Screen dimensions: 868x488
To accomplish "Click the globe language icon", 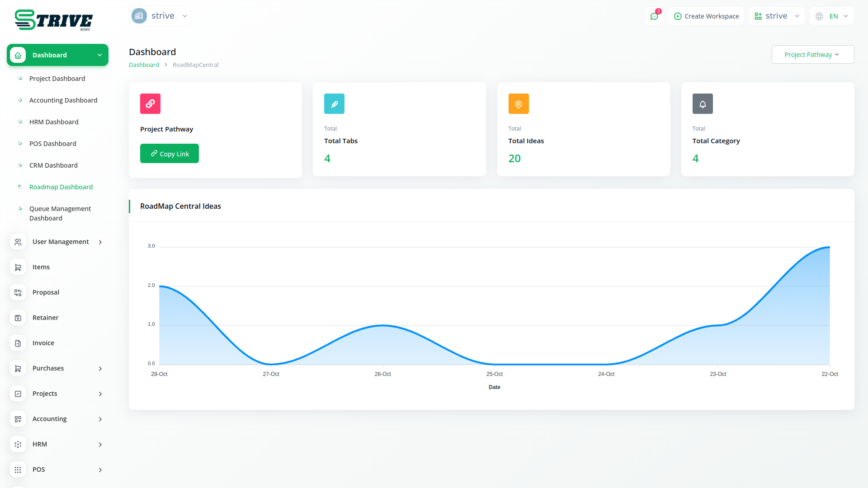I will tap(819, 16).
